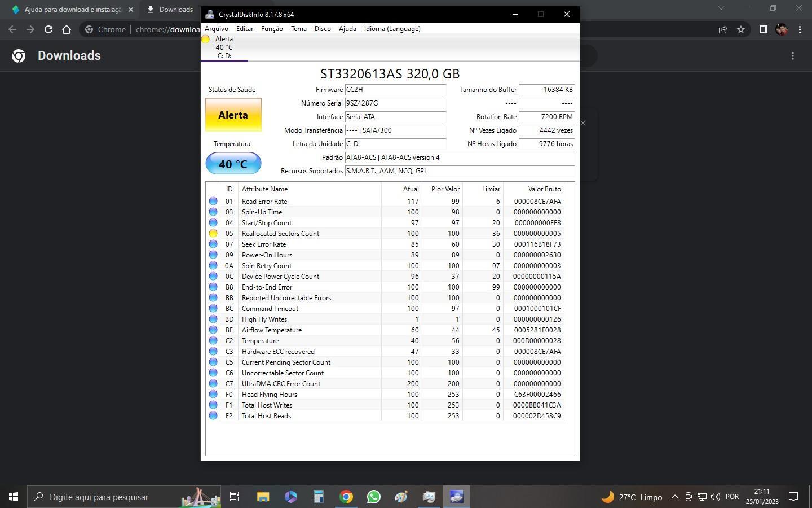Open Task View from the taskbar

tap(234, 497)
